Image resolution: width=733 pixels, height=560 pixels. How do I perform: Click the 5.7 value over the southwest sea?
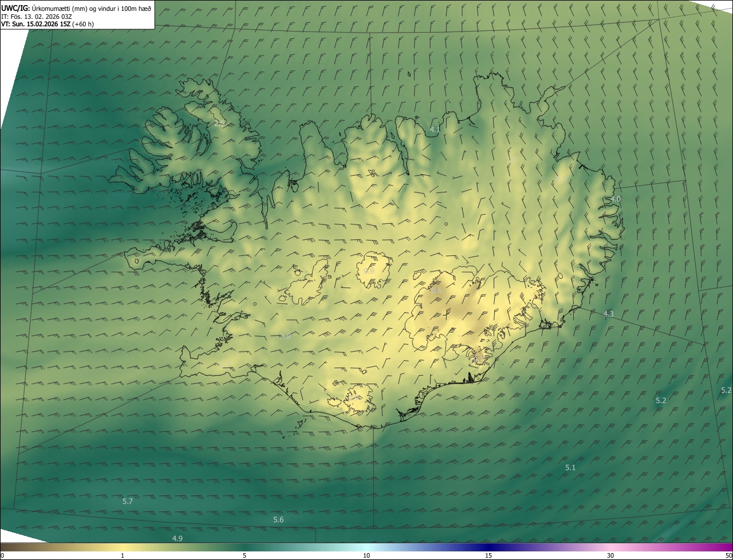pos(128,502)
